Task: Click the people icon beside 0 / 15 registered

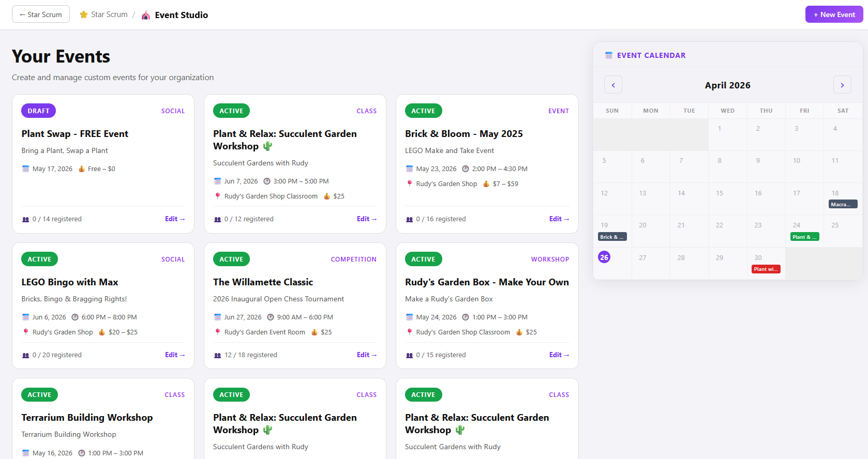Action: coord(409,355)
